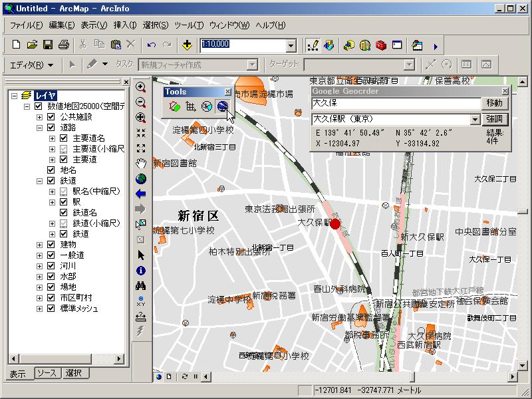Expand the 公共施設 tree node
Viewport: 532px width, 399px height.
click(40, 117)
